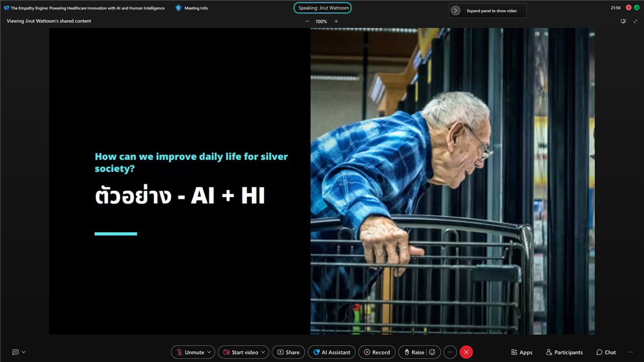
Task: Open the Chat panel
Action: 606,352
